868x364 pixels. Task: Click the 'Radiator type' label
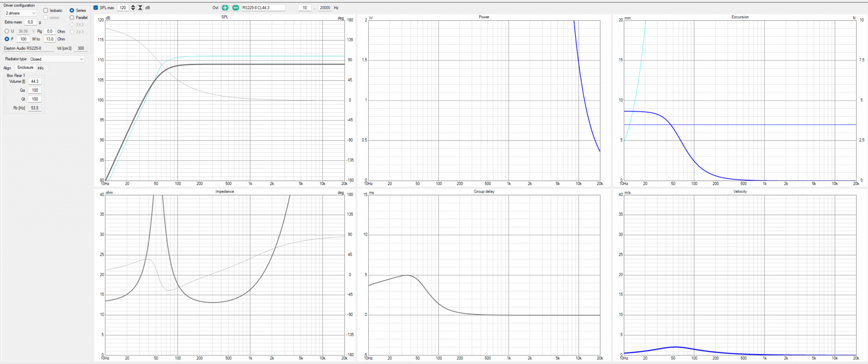[x=16, y=59]
